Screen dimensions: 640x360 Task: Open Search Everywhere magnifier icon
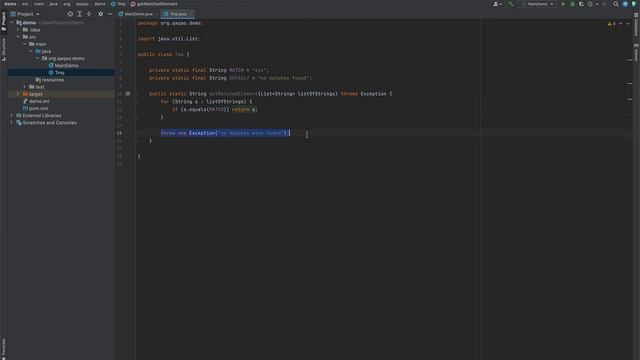click(616, 4)
